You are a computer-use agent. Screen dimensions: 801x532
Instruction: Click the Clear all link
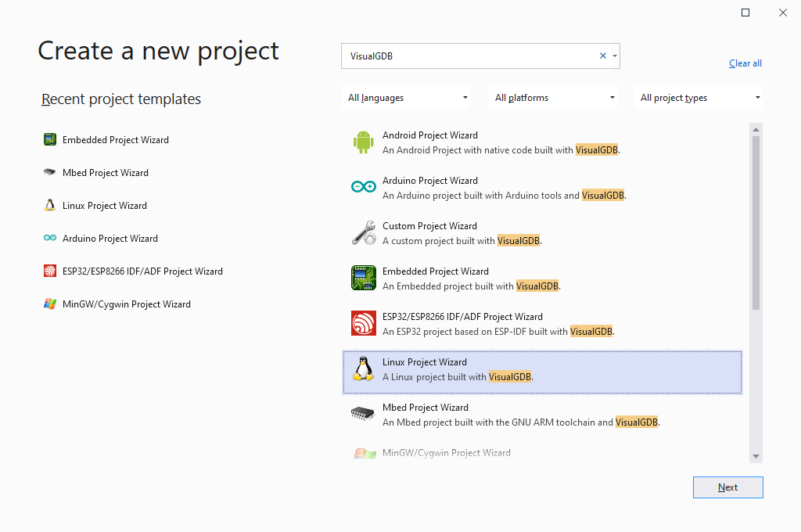pos(745,63)
